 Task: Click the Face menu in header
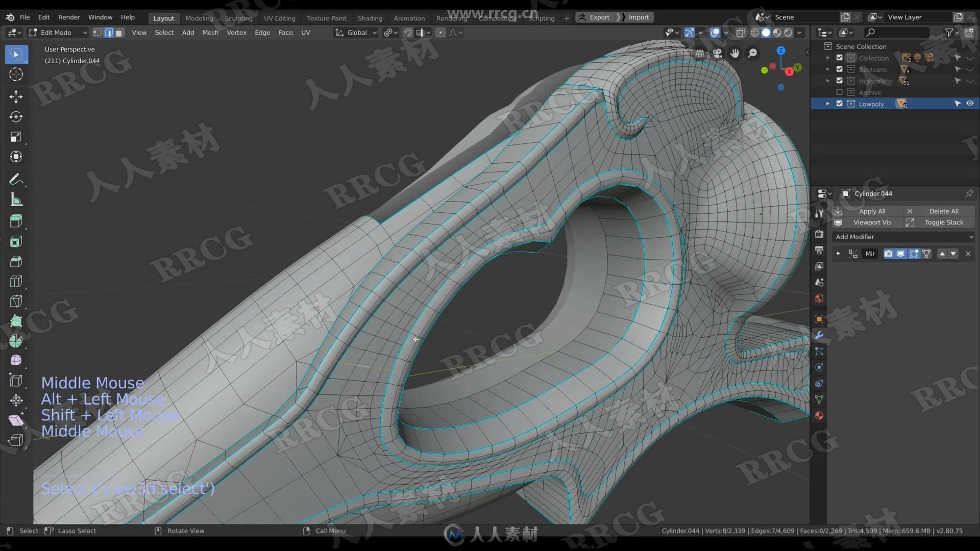coord(285,32)
